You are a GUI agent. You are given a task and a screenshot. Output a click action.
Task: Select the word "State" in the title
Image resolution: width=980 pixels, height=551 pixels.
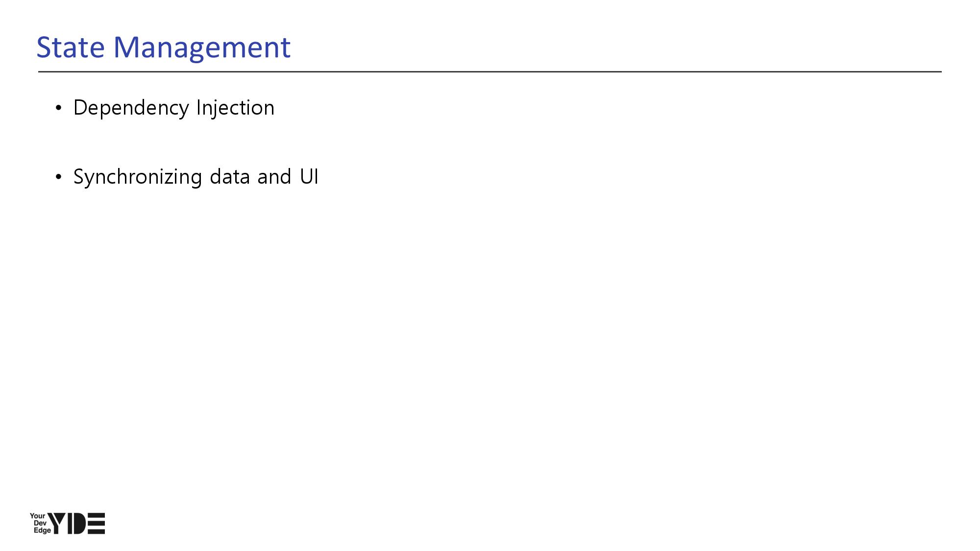(71, 48)
